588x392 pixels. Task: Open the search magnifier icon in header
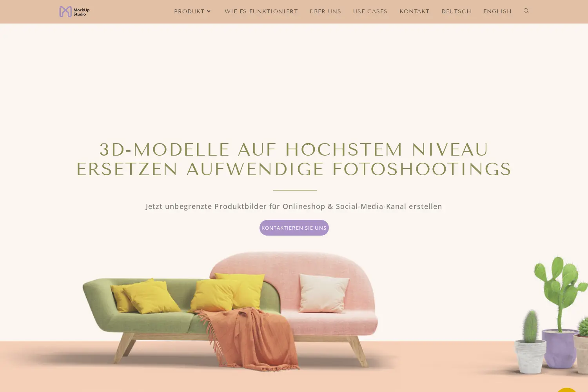coord(526,11)
